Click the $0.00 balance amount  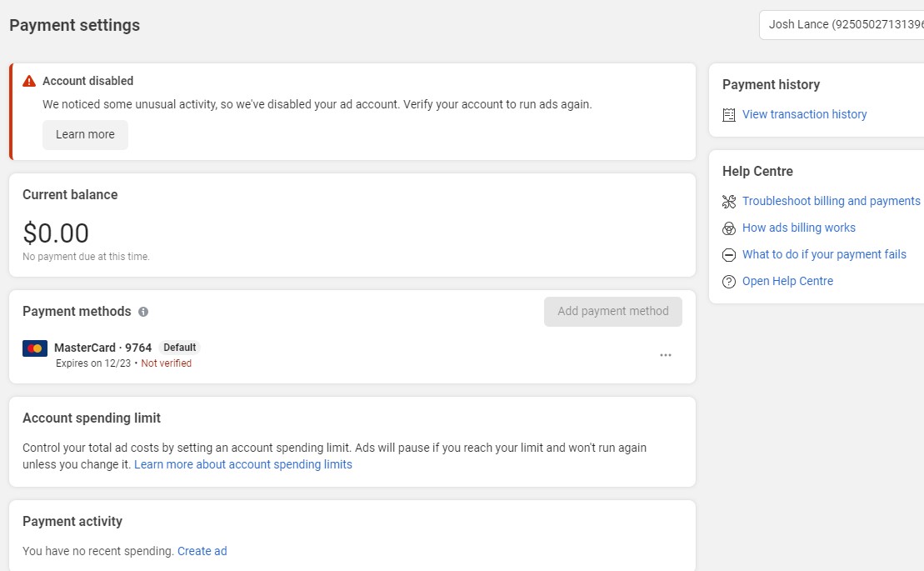point(56,233)
